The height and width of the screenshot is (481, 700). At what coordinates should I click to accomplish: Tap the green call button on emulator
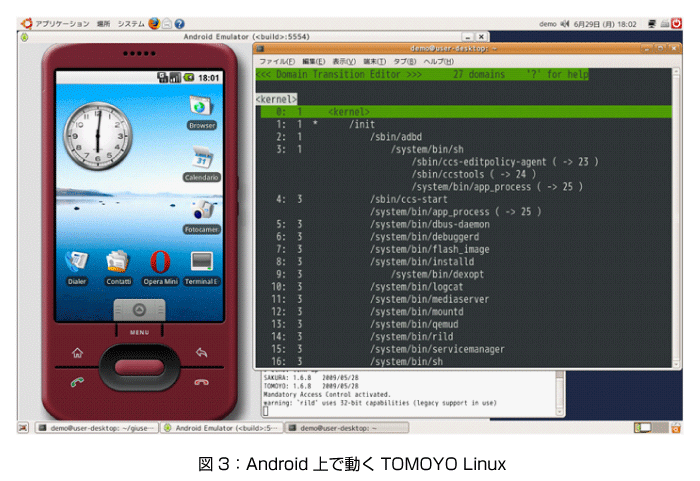[x=77, y=382]
